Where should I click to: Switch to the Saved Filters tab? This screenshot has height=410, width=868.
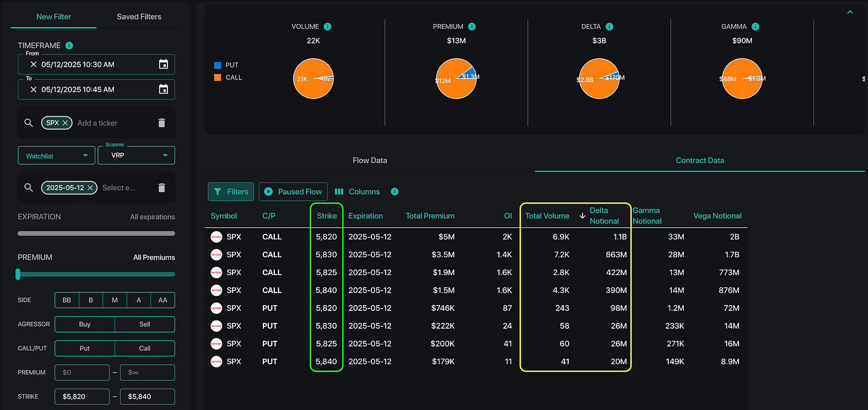[139, 17]
